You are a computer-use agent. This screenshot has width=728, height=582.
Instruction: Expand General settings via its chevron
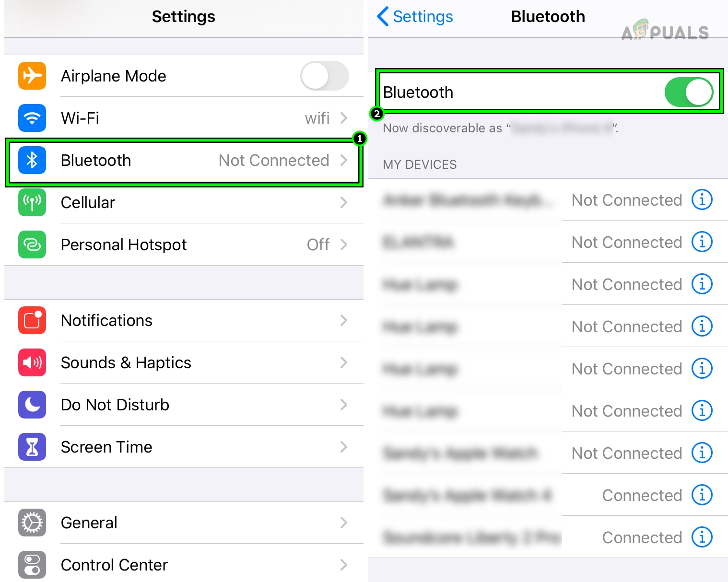click(343, 523)
